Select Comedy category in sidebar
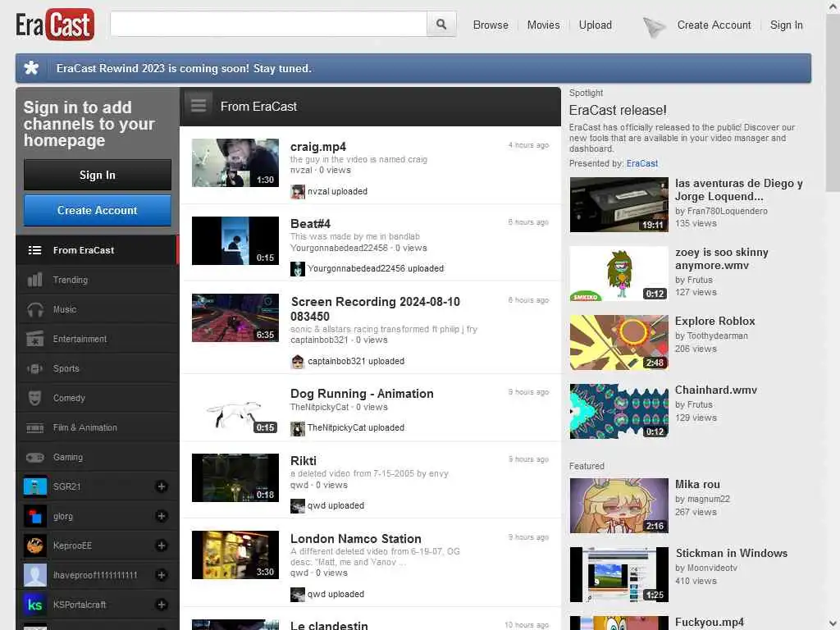840x630 pixels. pyautogui.click(x=97, y=398)
